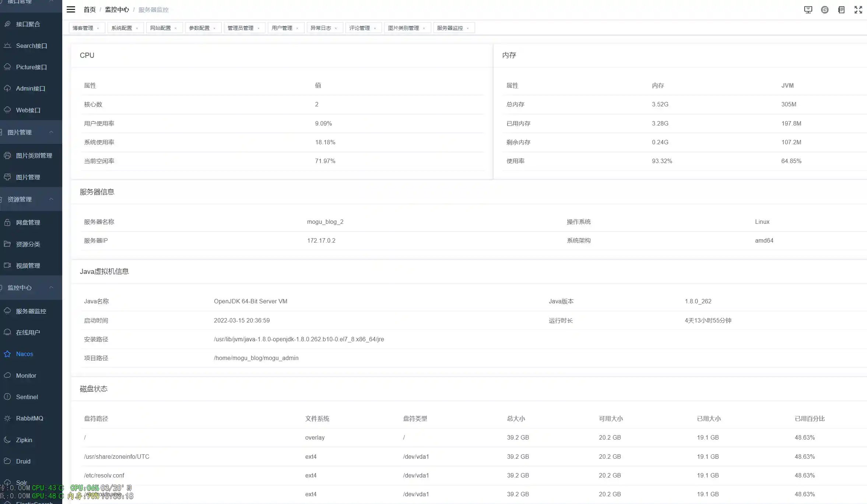Click the monitor screen icon in header
The image size is (867, 504).
pyautogui.click(x=808, y=10)
